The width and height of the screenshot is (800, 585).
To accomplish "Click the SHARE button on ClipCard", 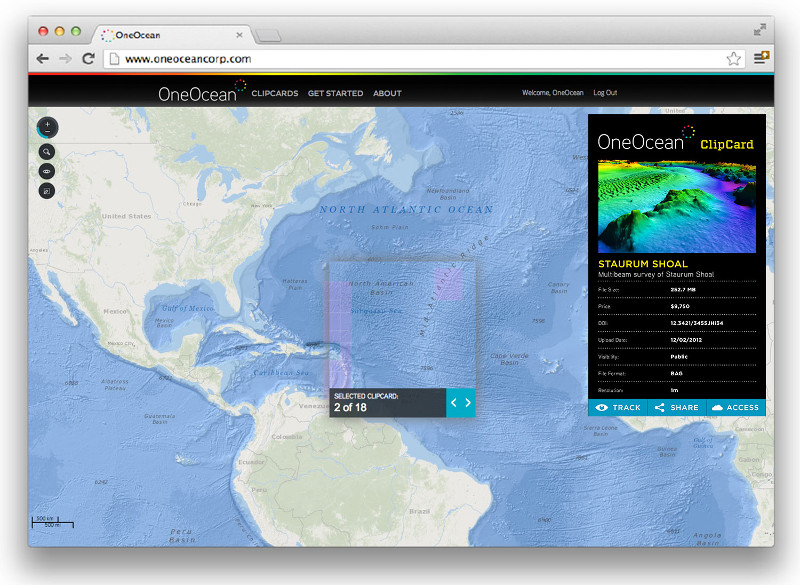I will click(x=677, y=408).
